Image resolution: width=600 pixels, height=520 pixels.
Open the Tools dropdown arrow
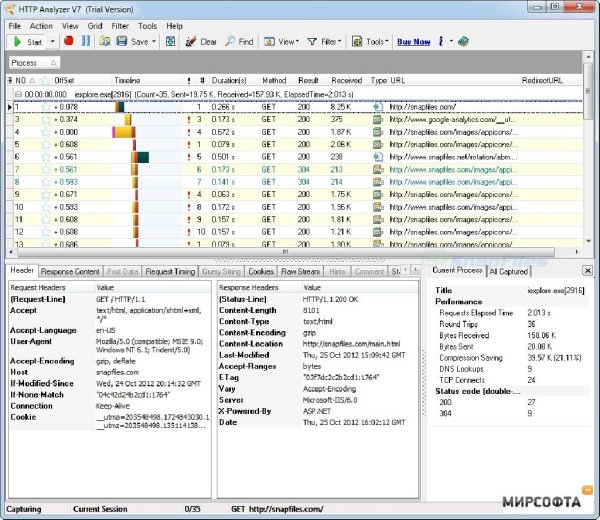[x=386, y=41]
